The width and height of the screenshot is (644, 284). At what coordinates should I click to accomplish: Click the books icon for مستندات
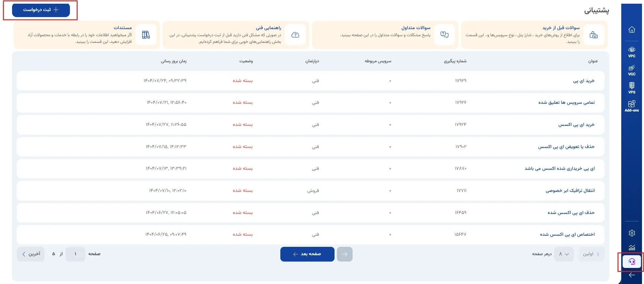click(x=146, y=35)
